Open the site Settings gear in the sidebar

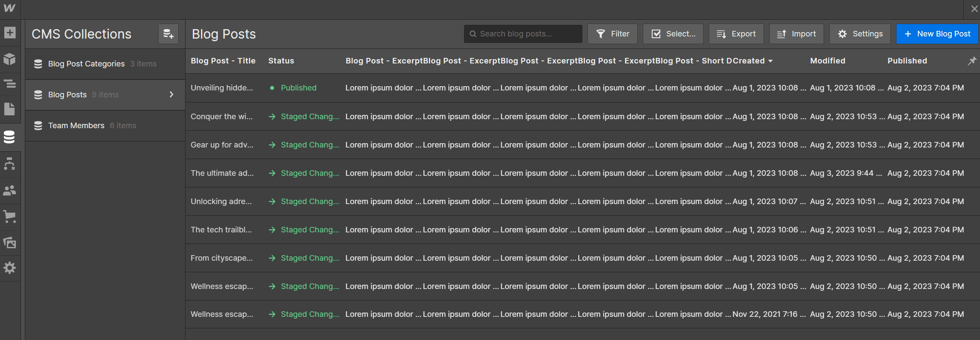[9, 268]
